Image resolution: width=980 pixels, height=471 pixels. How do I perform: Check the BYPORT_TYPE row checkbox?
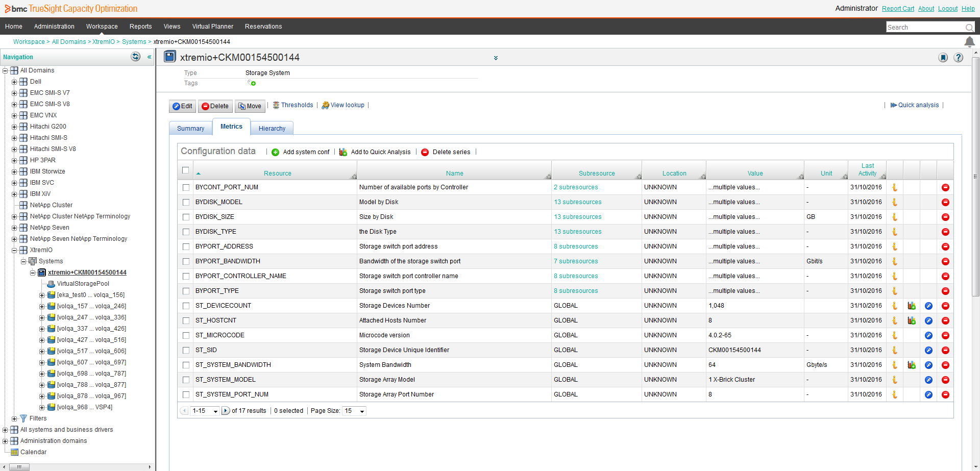[x=186, y=291]
